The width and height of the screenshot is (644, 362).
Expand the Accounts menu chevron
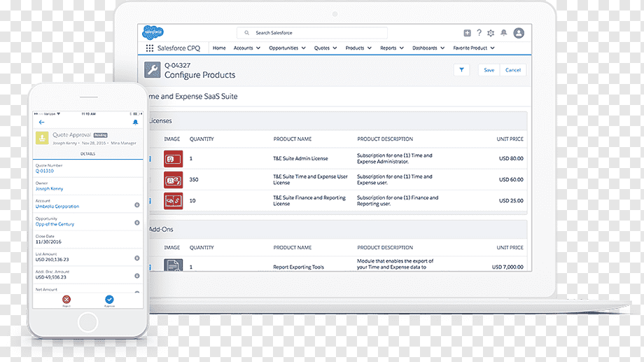pos(258,48)
